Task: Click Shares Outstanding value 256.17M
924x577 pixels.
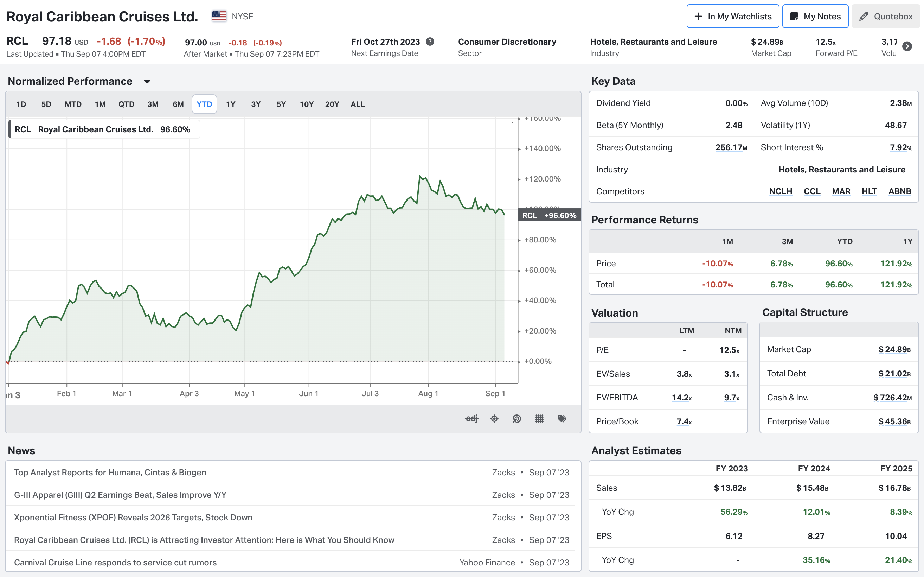Action: [x=731, y=147]
